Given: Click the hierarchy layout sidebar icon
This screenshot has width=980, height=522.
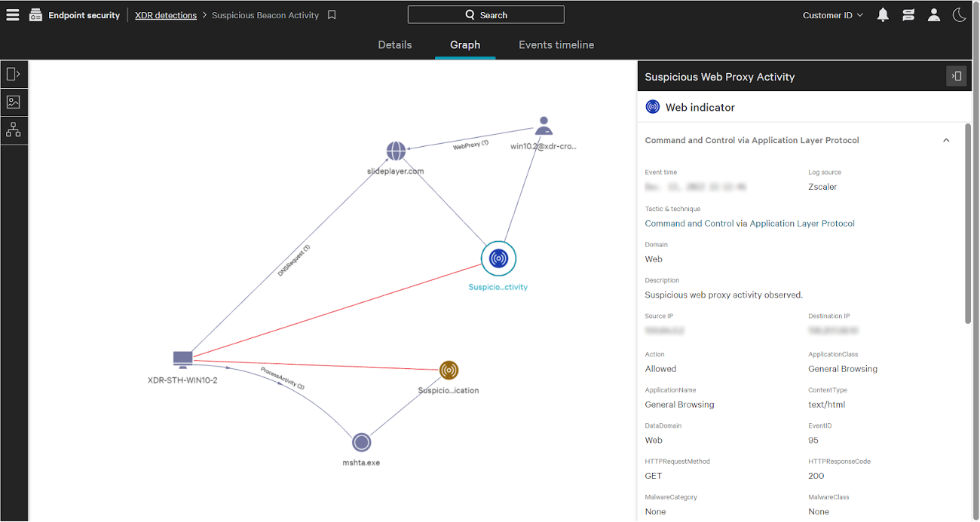Looking at the screenshot, I should tap(14, 130).
